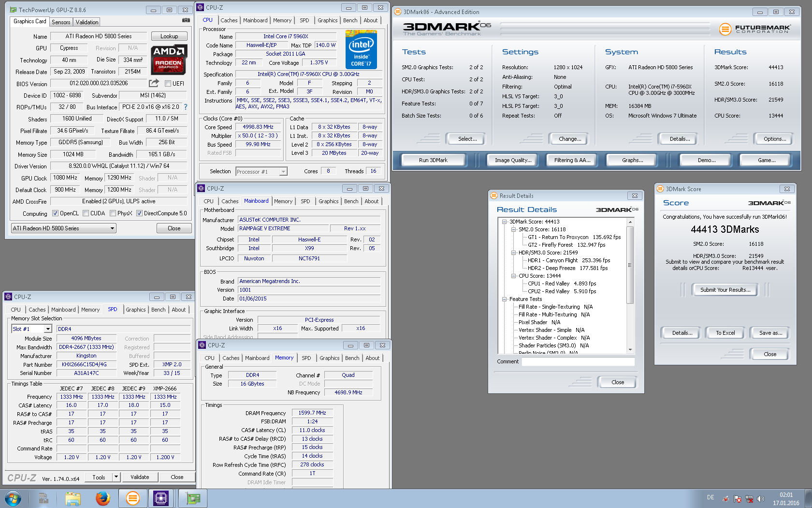Click Select... button under Tests
The image size is (812, 508).
467,139
